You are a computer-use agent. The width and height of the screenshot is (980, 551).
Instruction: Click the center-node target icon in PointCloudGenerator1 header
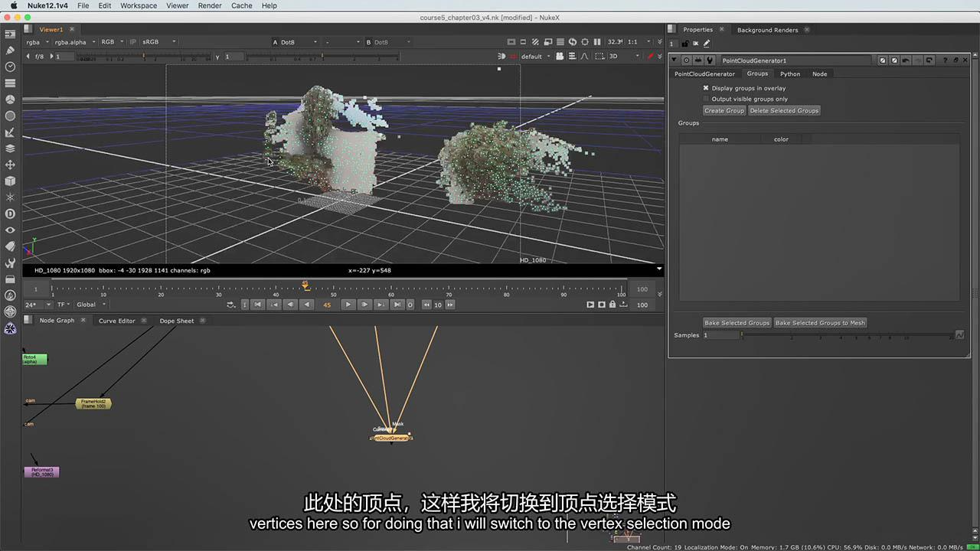click(x=686, y=60)
